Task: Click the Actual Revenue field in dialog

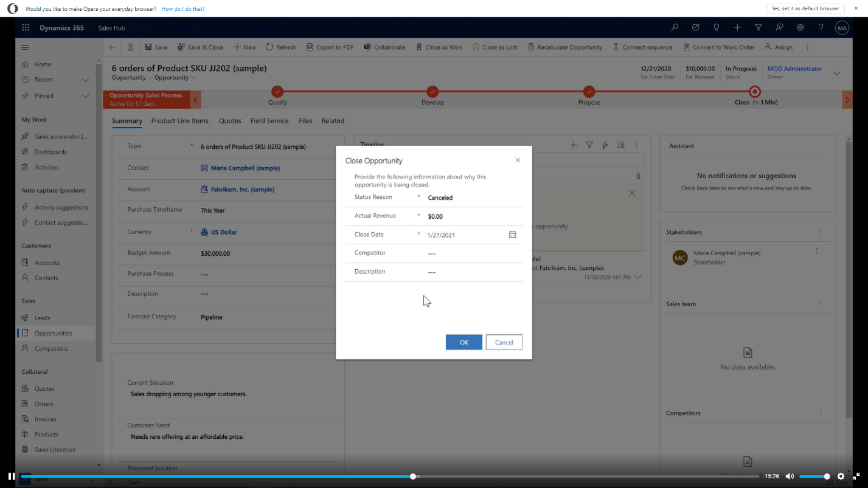Action: (x=474, y=216)
